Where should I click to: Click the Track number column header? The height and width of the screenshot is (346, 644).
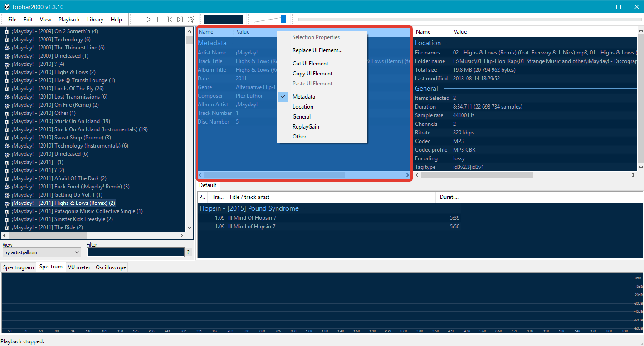point(218,197)
